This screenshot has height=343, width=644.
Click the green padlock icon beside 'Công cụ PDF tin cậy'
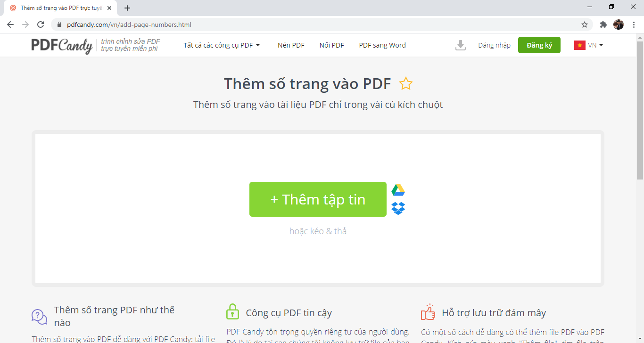tap(233, 311)
